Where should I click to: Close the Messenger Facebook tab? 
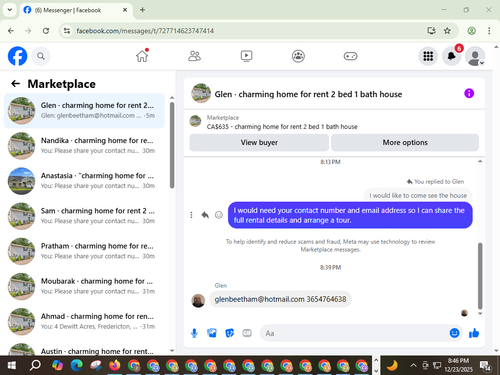coord(125,10)
